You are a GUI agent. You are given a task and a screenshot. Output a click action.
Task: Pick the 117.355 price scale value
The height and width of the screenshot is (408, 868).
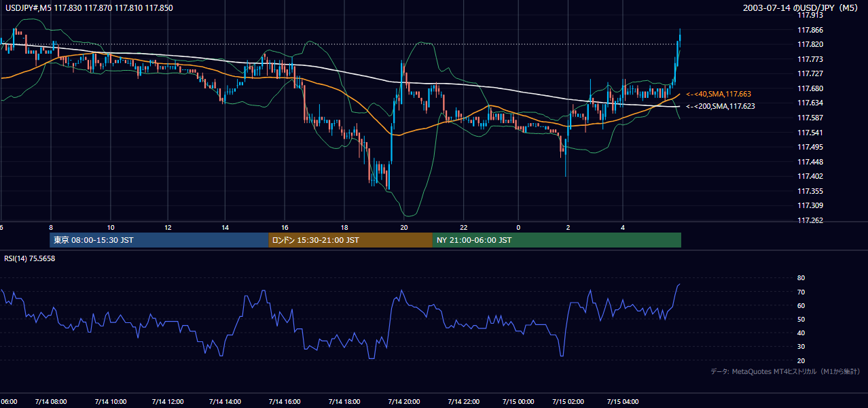click(x=810, y=191)
